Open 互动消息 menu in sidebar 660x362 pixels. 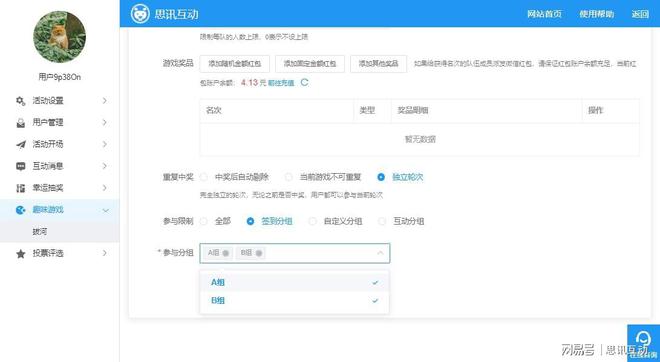59,166
